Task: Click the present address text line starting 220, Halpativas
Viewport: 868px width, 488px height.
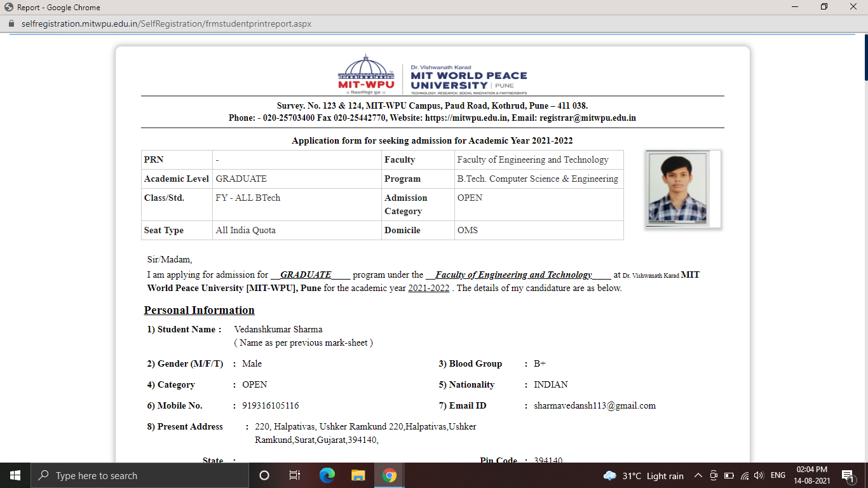Action: click(x=365, y=426)
